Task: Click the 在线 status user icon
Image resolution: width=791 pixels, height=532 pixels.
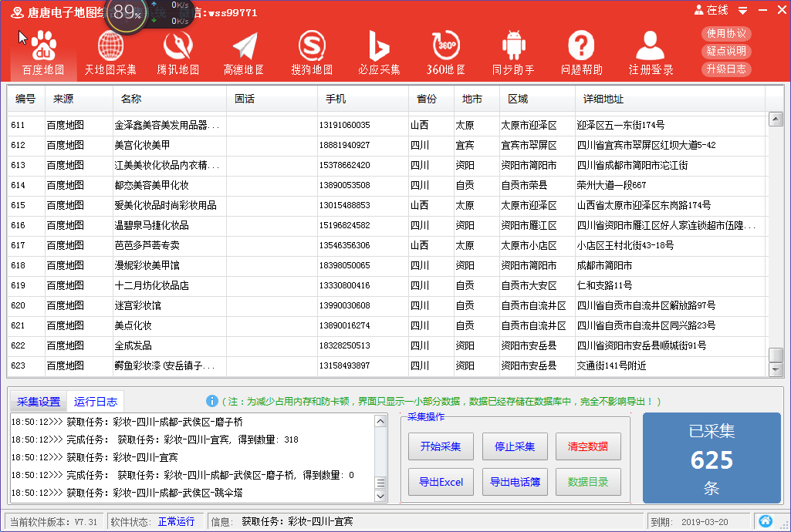Action: [x=699, y=10]
